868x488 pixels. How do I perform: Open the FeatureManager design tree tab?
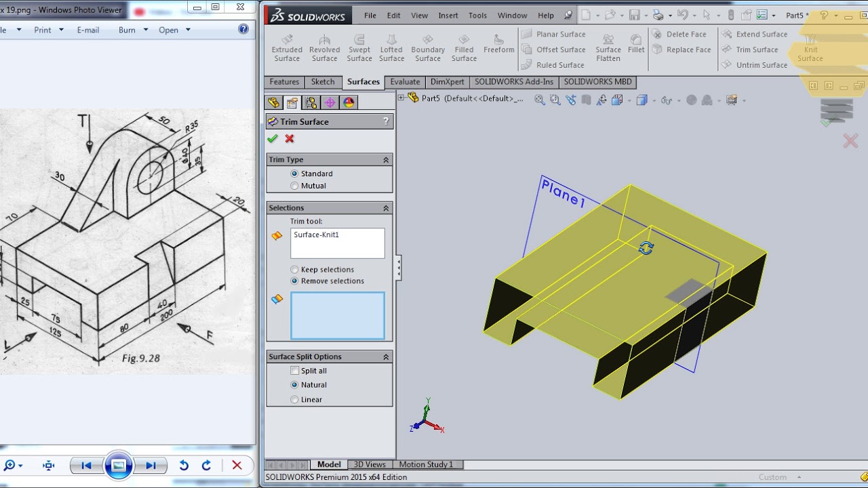tap(274, 102)
